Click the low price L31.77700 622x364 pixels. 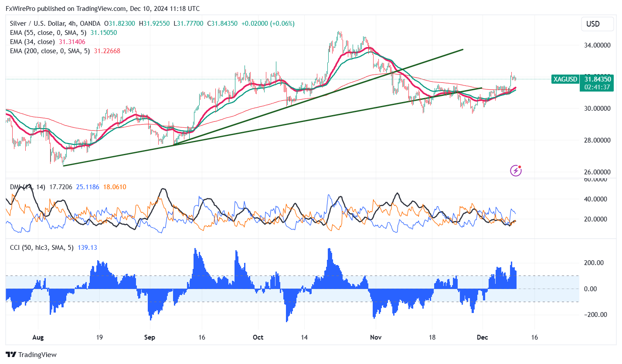pyautogui.click(x=189, y=24)
